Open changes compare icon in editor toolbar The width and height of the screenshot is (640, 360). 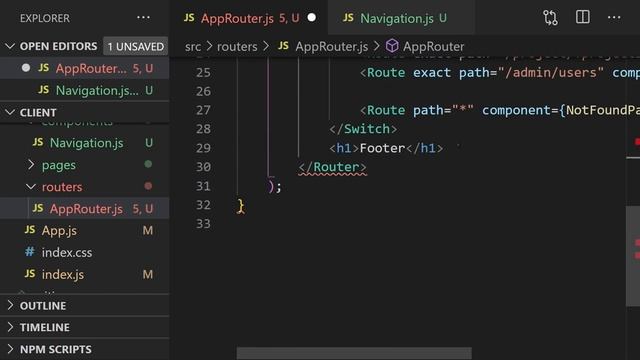click(550, 18)
